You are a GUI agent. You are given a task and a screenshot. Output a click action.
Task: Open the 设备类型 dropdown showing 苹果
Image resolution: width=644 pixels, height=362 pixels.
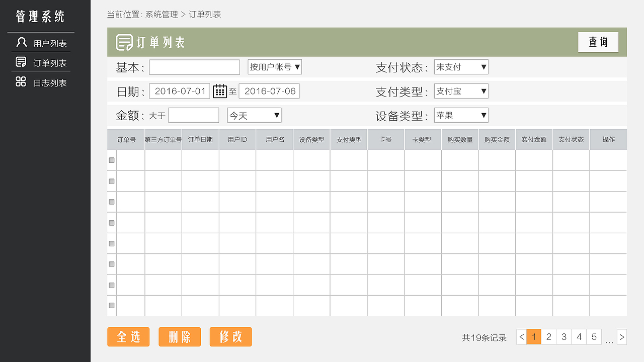click(461, 115)
